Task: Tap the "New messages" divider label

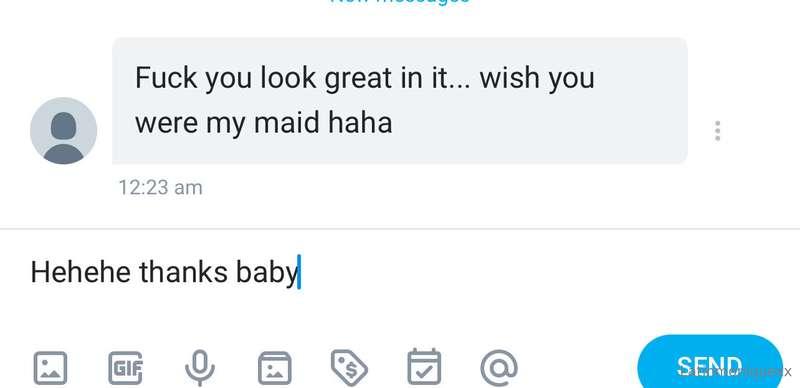Action: pos(400,2)
